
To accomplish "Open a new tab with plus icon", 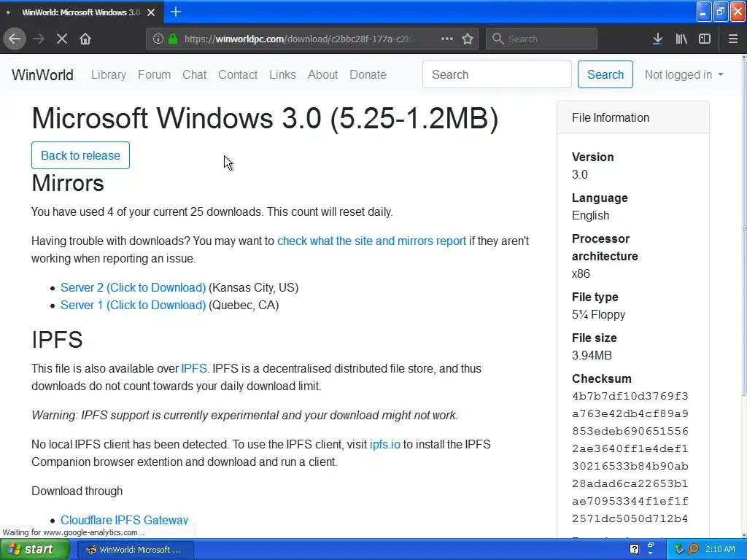I will [x=176, y=12].
